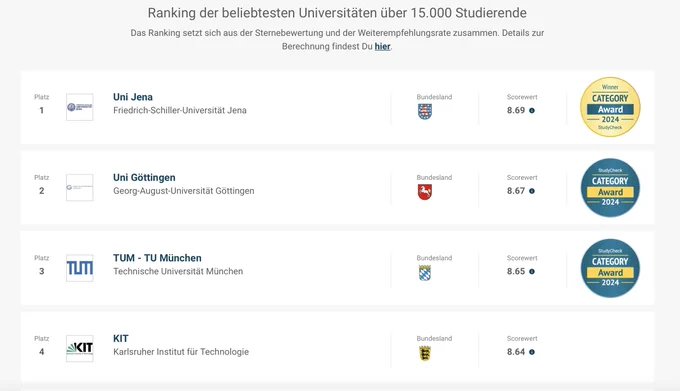The image size is (680, 391).
Task: Click the Uni Jena logo thumbnail
Action: 80,107
